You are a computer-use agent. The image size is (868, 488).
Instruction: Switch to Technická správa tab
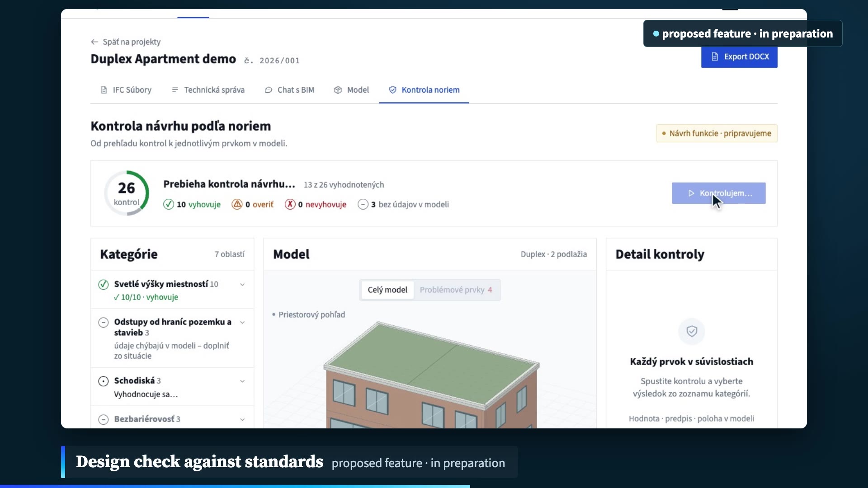click(208, 90)
